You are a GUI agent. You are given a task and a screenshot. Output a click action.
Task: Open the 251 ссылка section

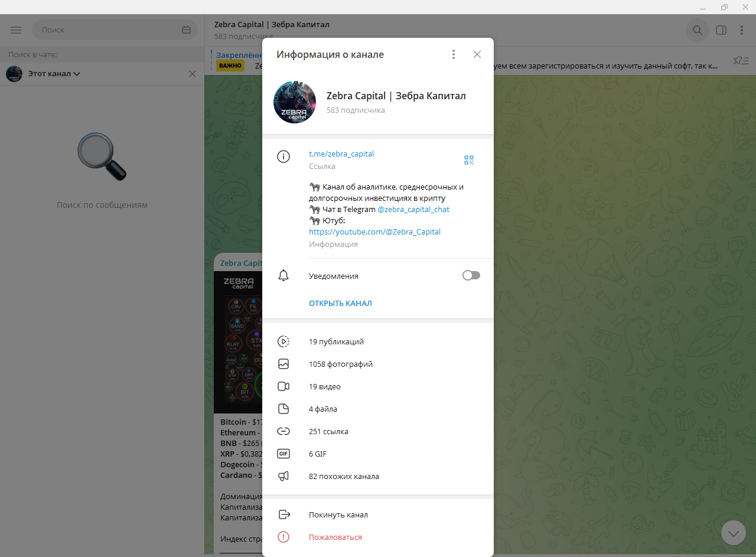click(x=378, y=431)
